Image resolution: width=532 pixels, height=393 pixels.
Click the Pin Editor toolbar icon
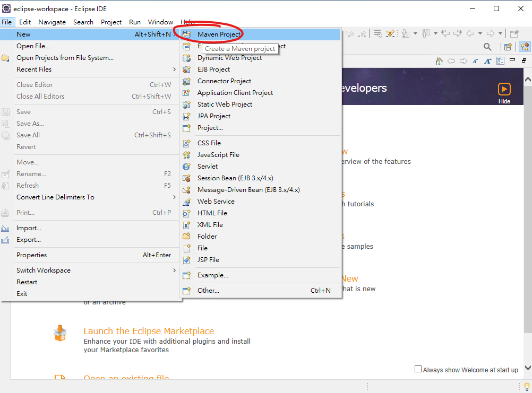pos(514,33)
